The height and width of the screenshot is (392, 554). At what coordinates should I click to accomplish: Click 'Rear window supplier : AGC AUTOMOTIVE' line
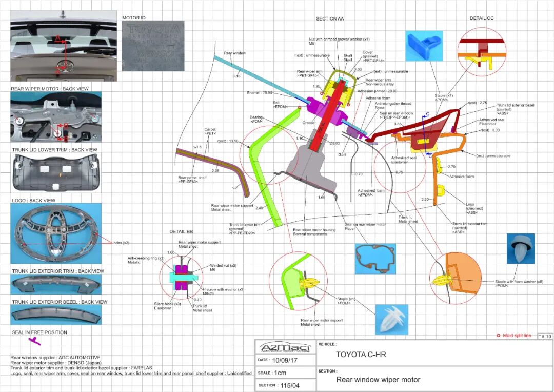(x=55, y=357)
